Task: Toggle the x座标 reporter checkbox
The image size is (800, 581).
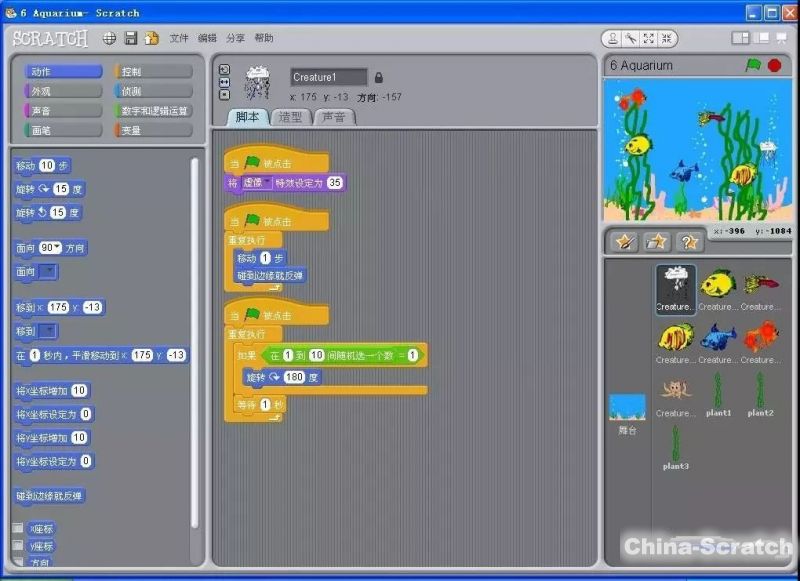Action: (x=18, y=528)
